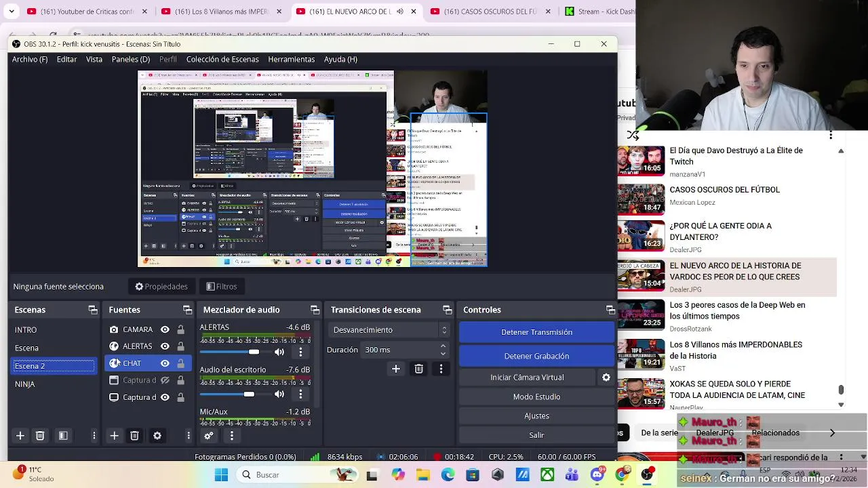
Task: Open advanced audio properties gears icon
Action: (209, 436)
